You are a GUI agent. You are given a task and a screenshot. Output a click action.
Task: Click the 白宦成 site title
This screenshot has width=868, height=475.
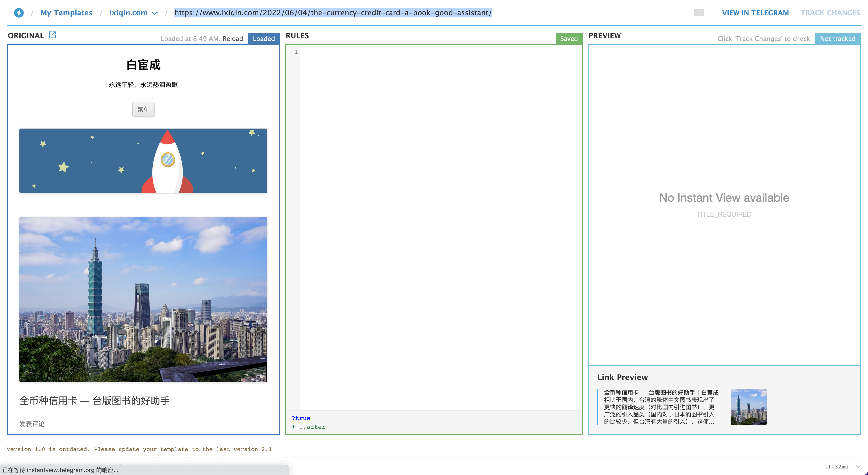pyautogui.click(x=143, y=65)
